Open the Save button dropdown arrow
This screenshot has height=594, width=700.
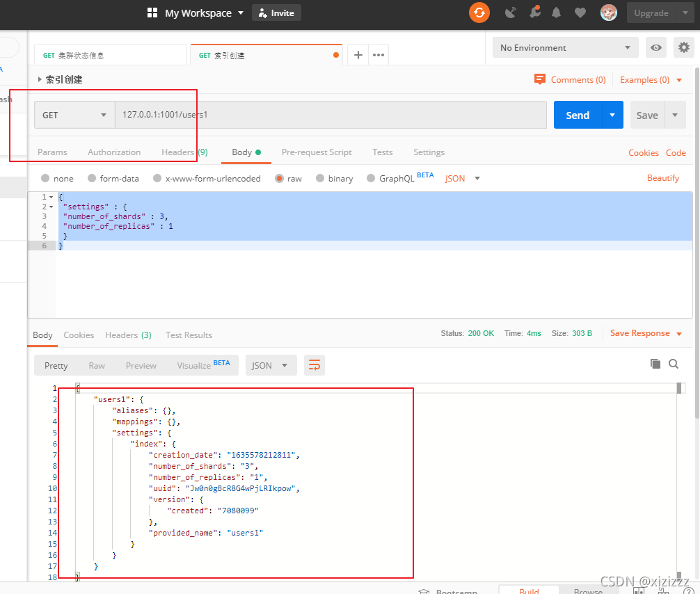pyautogui.click(x=675, y=115)
